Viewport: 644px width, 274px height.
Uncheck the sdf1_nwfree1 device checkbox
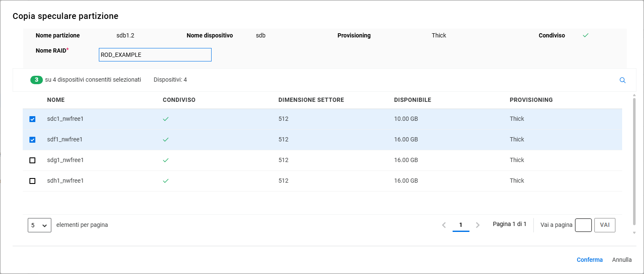(32, 140)
